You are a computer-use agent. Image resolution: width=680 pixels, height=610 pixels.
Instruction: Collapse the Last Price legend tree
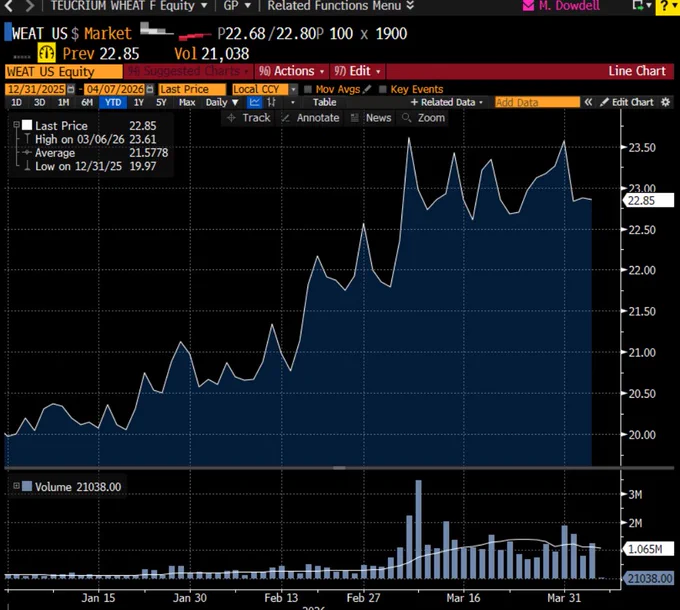pyautogui.click(x=16, y=125)
